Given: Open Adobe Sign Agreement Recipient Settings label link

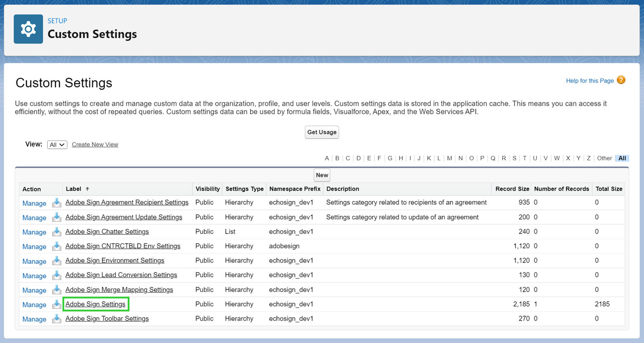Looking at the screenshot, I should [x=127, y=203].
